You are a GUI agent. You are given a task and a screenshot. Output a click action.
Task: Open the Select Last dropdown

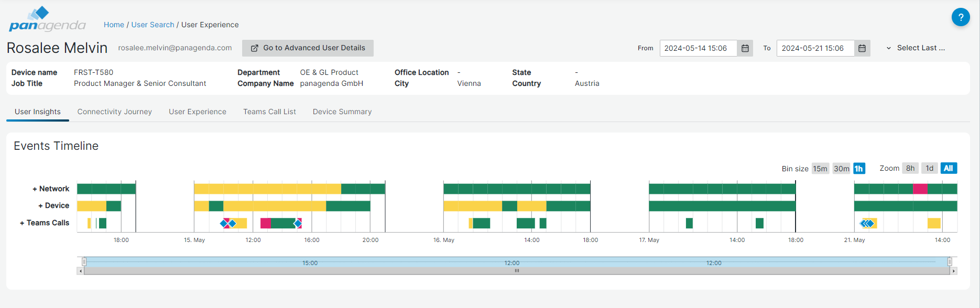[916, 48]
